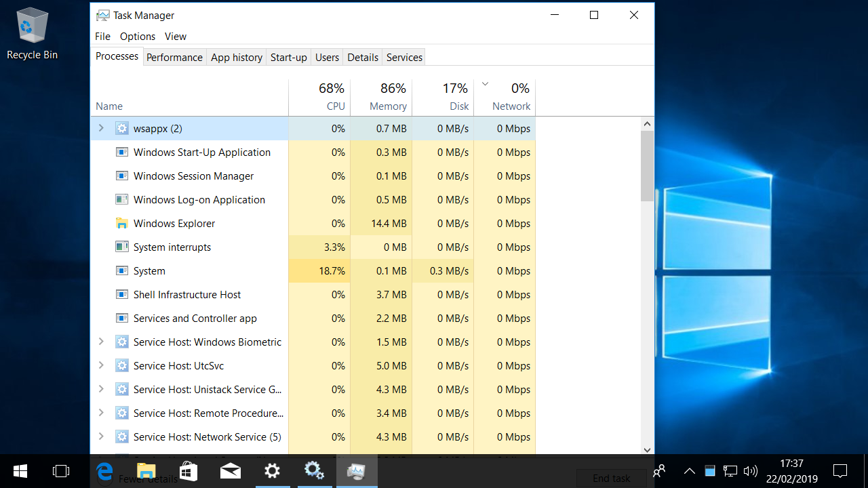Click the 18.7% CPU value for System

(x=332, y=271)
